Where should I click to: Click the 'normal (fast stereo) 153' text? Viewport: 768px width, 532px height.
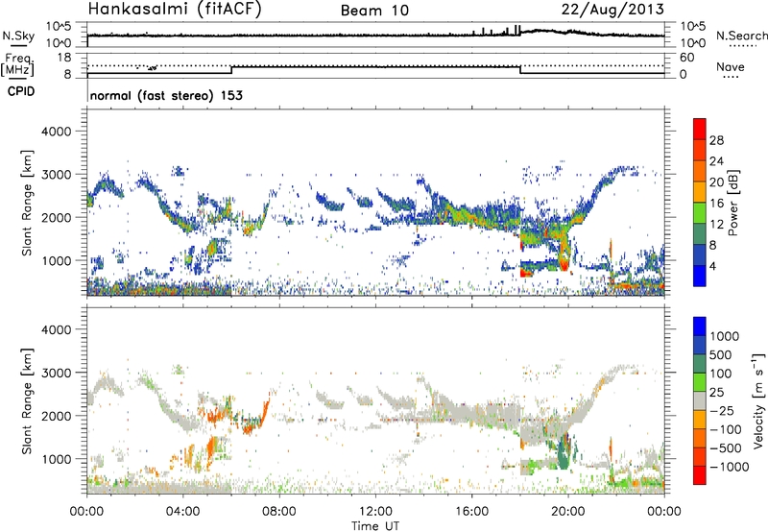click(166, 95)
